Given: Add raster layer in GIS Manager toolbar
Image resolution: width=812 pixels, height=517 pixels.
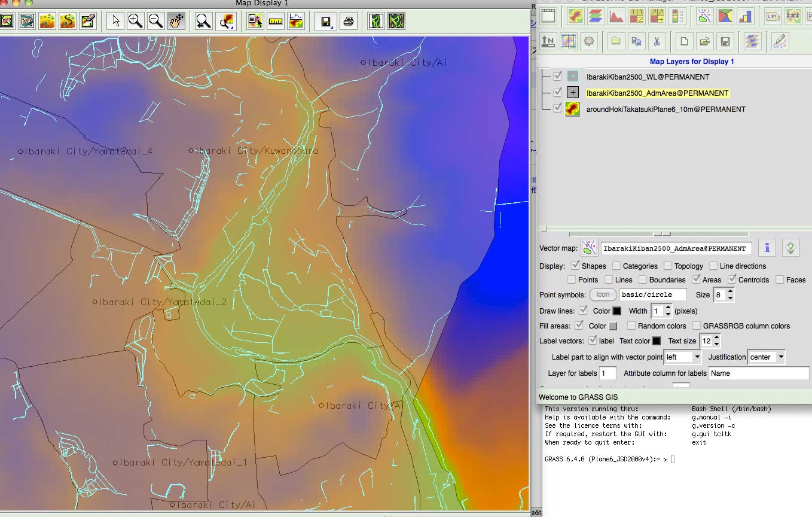Looking at the screenshot, I should tap(575, 16).
